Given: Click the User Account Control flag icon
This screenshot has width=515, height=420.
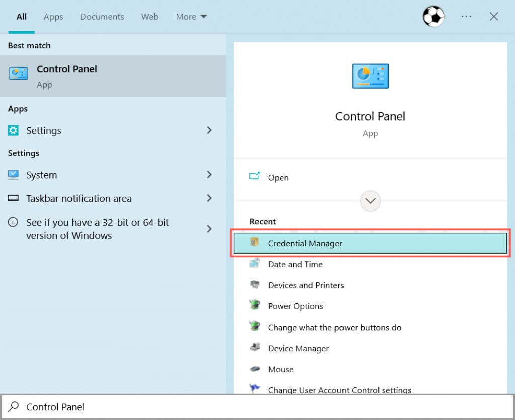Looking at the screenshot, I should coord(254,388).
